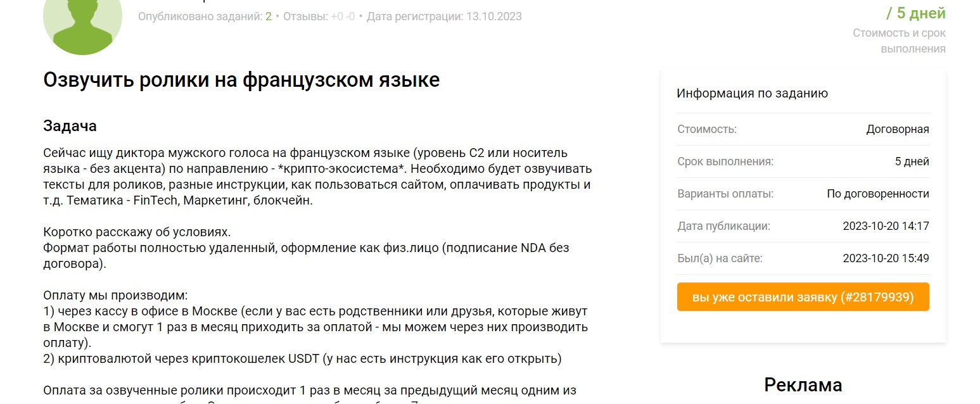The image size is (980, 404).
Task: Select the "Договорная" cost value
Action: [x=897, y=130]
